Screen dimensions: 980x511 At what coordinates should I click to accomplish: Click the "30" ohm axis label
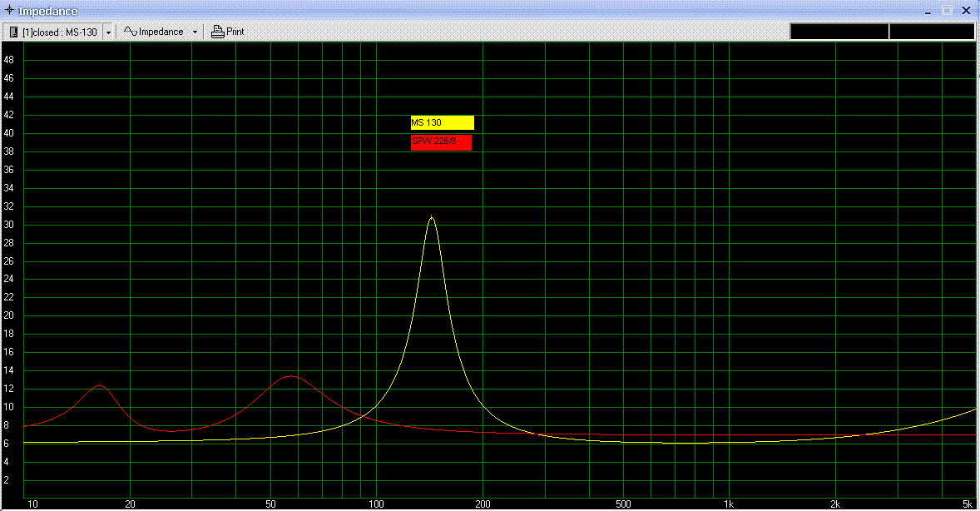pos(9,225)
